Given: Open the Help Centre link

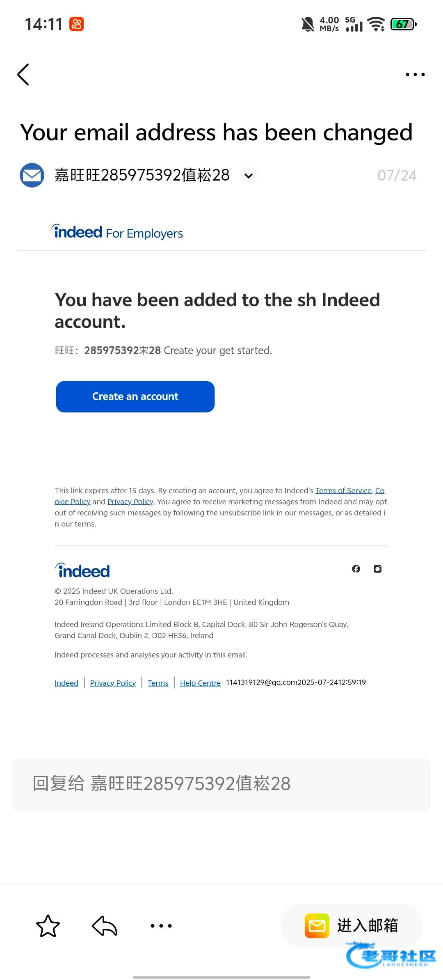Looking at the screenshot, I should click(x=200, y=683).
